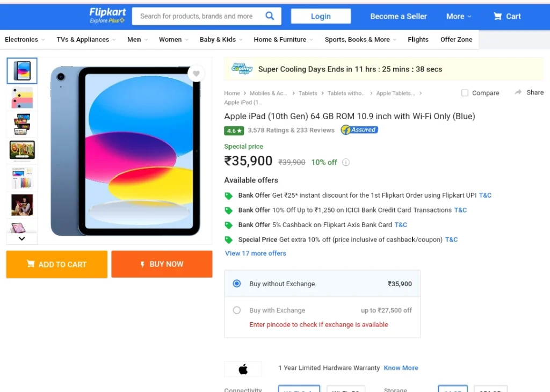Open the Flights menu item
This screenshot has height=392, width=550.
click(x=418, y=40)
